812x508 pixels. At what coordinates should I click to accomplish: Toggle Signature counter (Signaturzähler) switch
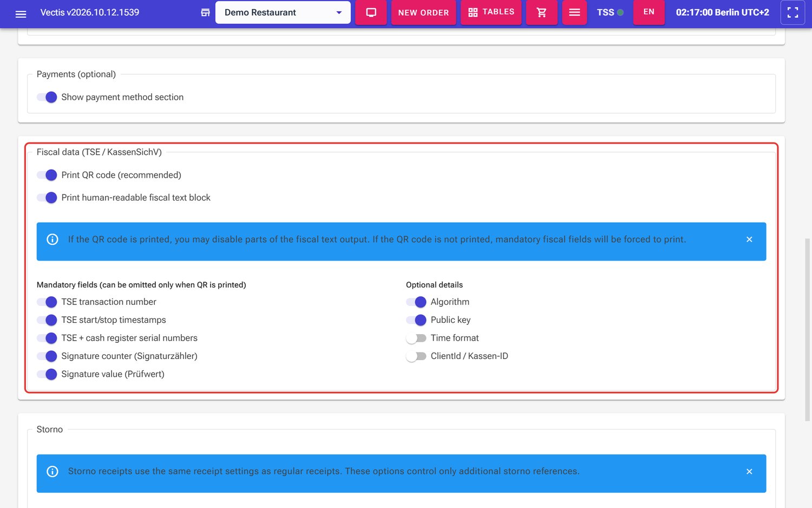(47, 356)
